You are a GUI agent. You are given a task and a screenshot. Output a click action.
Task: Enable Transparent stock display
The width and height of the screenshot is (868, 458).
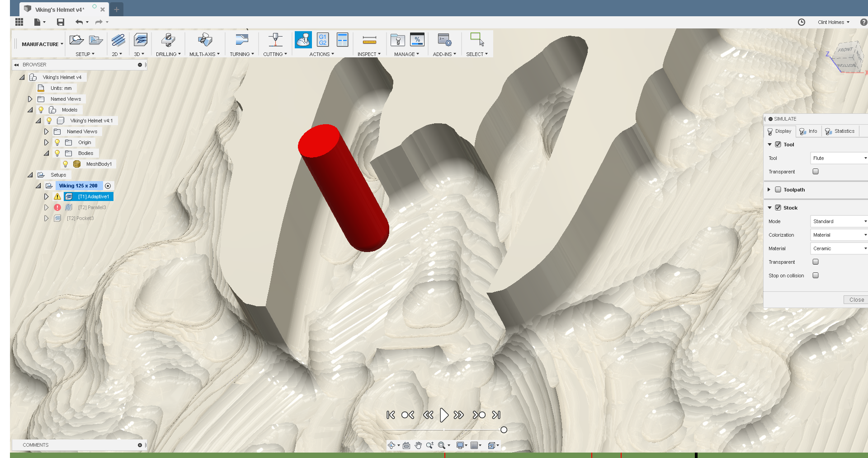pos(816,262)
